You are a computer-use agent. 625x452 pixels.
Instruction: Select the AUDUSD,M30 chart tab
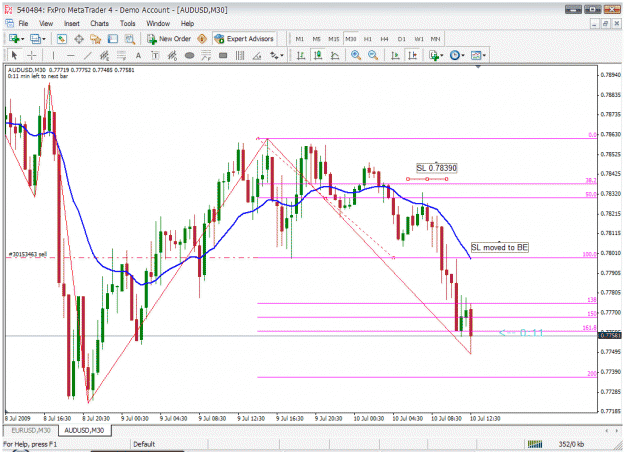point(84,430)
